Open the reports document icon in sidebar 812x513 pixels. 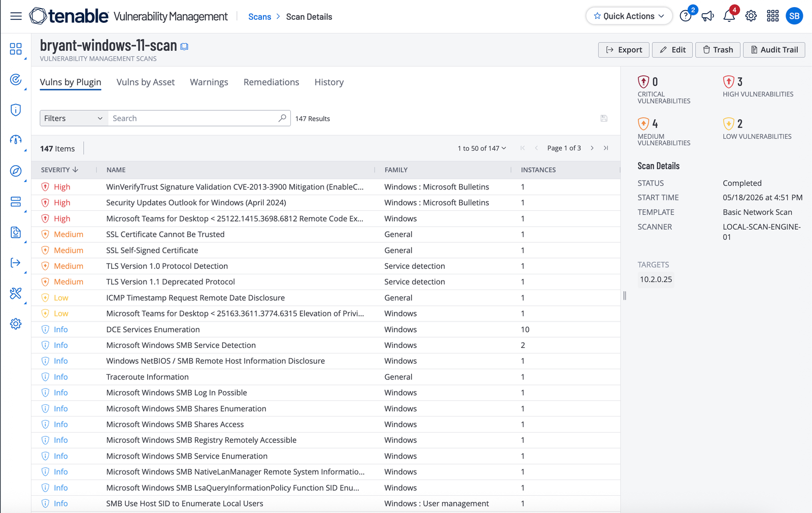[x=16, y=232]
